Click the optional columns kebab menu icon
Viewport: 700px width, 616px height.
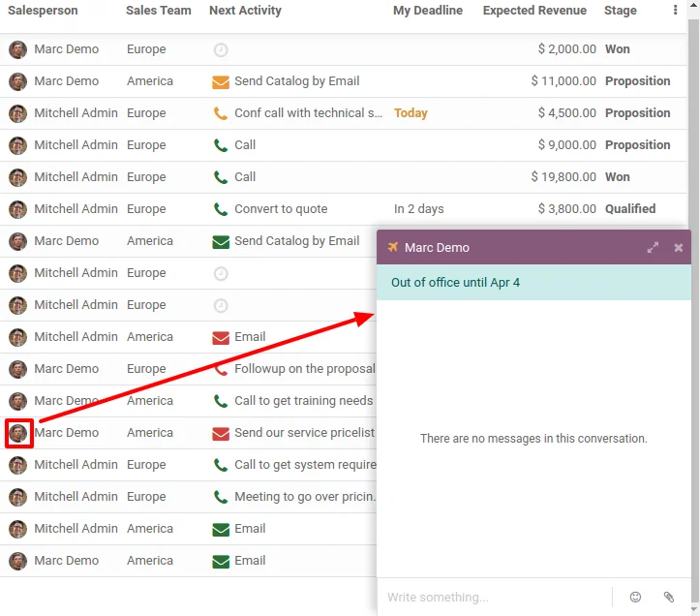click(675, 11)
